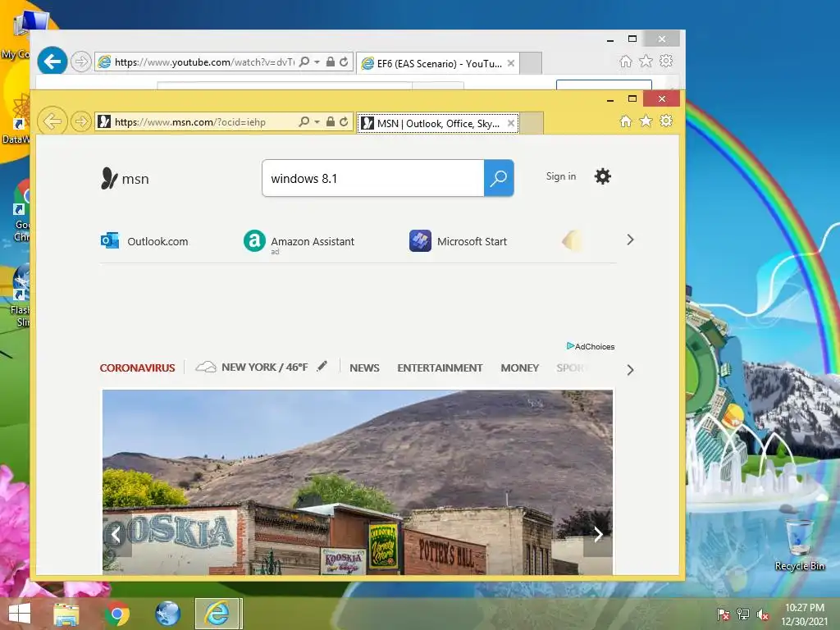The height and width of the screenshot is (630, 840).
Task: Click search magnifier in YouTube address bar
Action: 304,62
